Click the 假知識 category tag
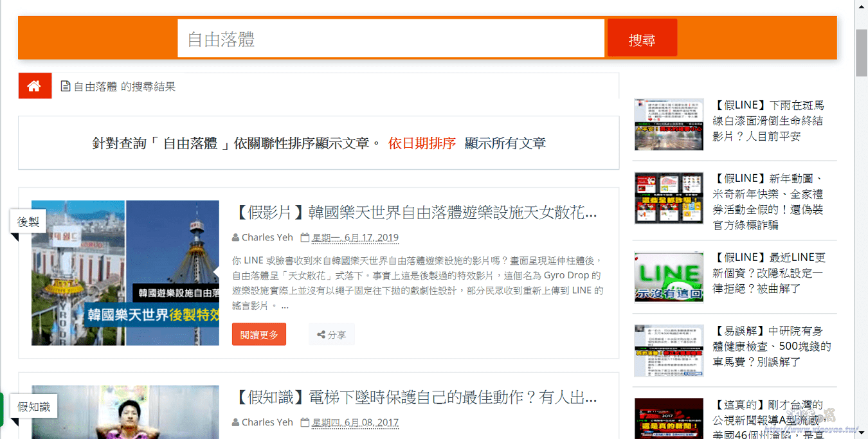Screen dimensions: 868x439 [33, 406]
